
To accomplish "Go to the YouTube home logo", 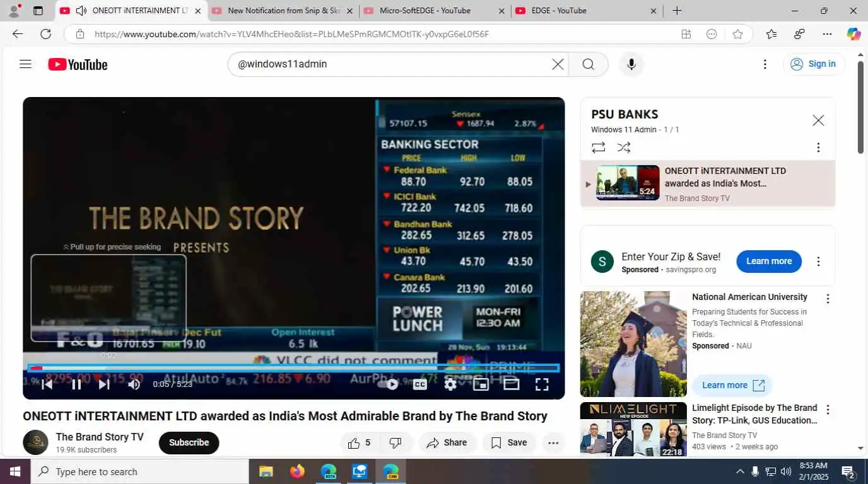I will tap(78, 64).
